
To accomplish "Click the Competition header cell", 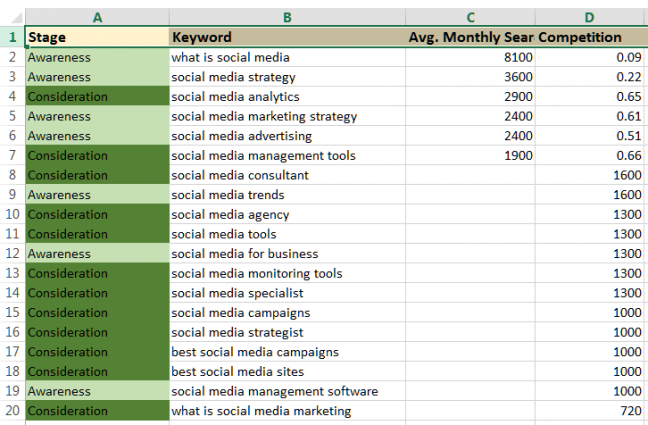I will [x=589, y=37].
